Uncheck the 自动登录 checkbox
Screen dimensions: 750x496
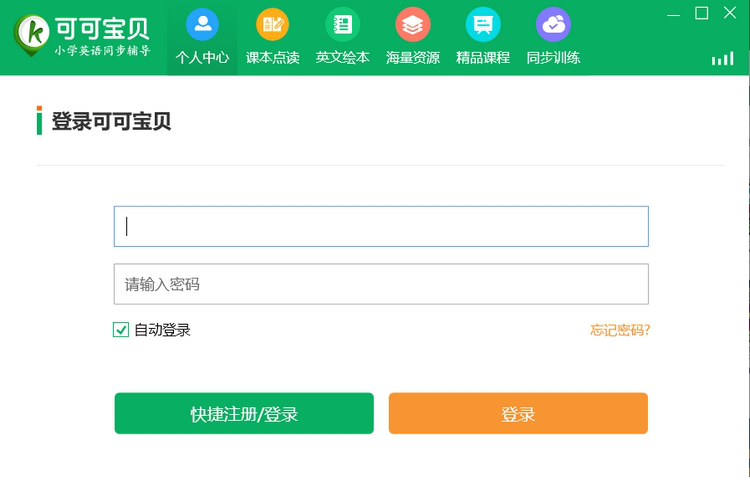pos(121,330)
